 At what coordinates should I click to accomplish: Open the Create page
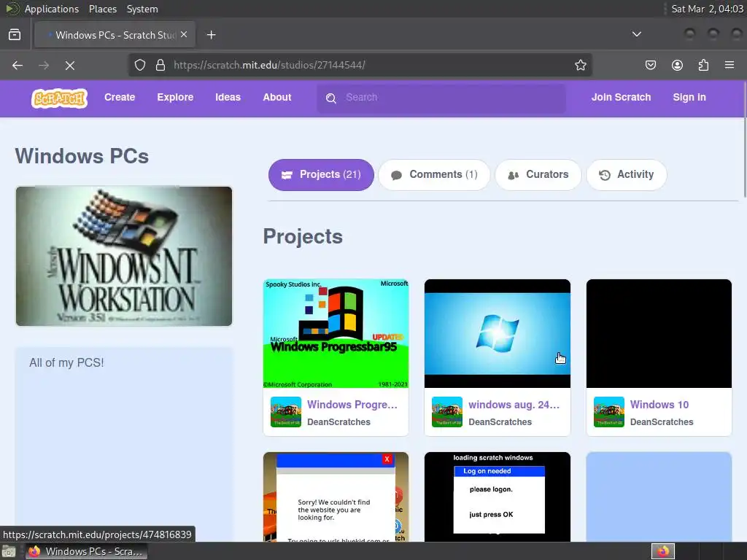pyautogui.click(x=120, y=97)
